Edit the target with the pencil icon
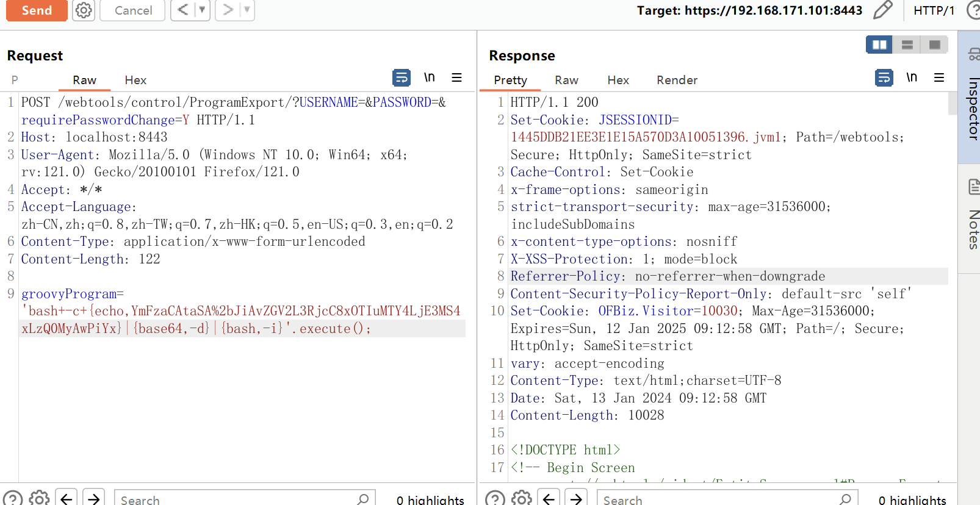980x505 pixels. [x=882, y=10]
